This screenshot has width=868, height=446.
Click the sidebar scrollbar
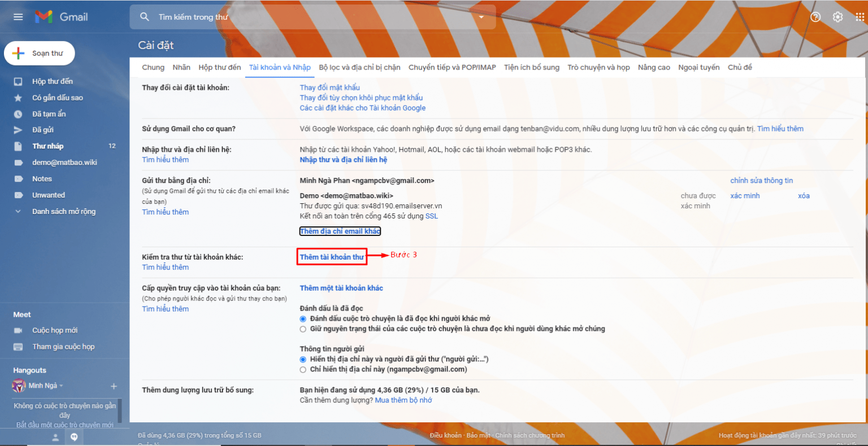coord(119,412)
